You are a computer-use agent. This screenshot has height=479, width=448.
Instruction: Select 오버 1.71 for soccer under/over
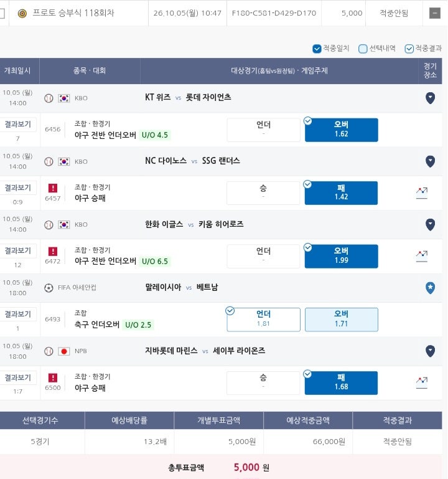[x=341, y=320]
